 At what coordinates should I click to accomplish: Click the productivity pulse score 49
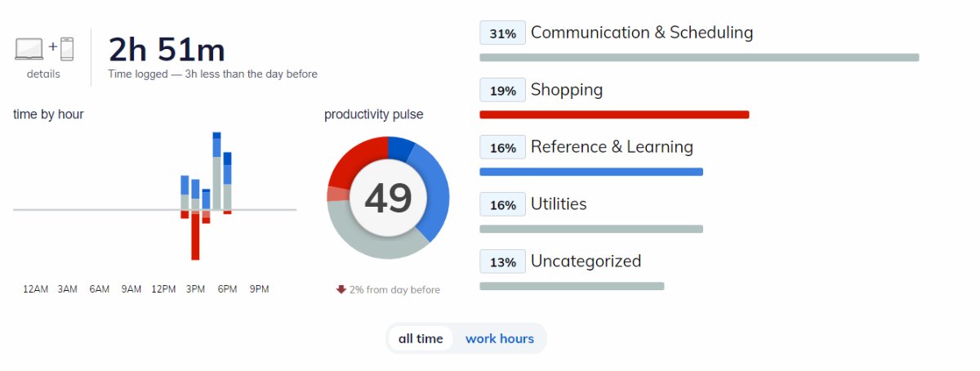tap(388, 199)
